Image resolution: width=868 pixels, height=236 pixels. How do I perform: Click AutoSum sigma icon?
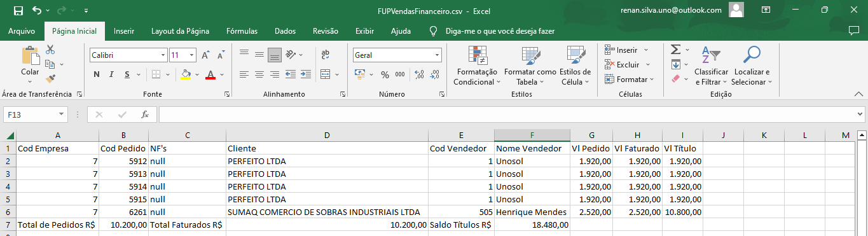675,50
